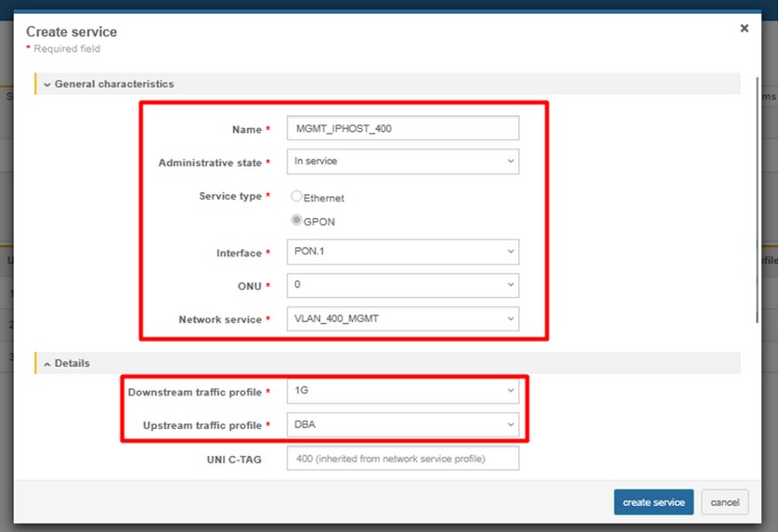The width and height of the screenshot is (779, 532).
Task: Click the Create service dialog title
Action: [x=71, y=32]
